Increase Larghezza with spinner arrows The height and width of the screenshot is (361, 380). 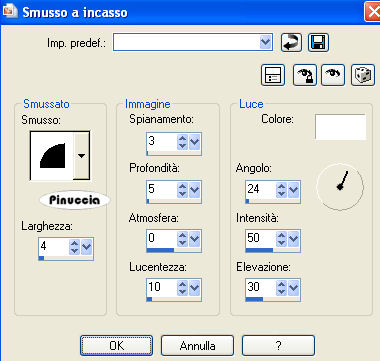tap(74, 247)
